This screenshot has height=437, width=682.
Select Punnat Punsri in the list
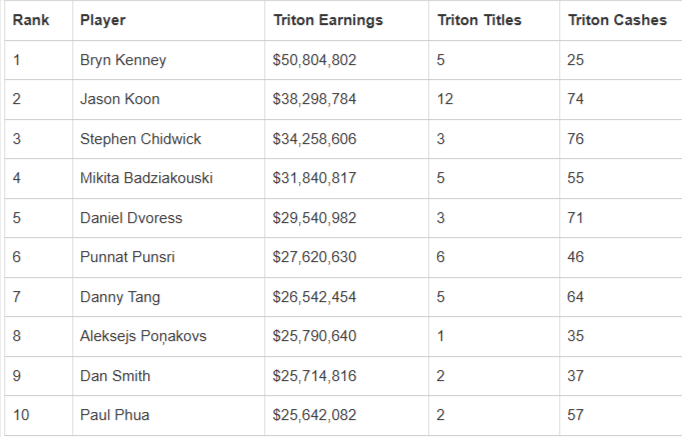pos(127,257)
